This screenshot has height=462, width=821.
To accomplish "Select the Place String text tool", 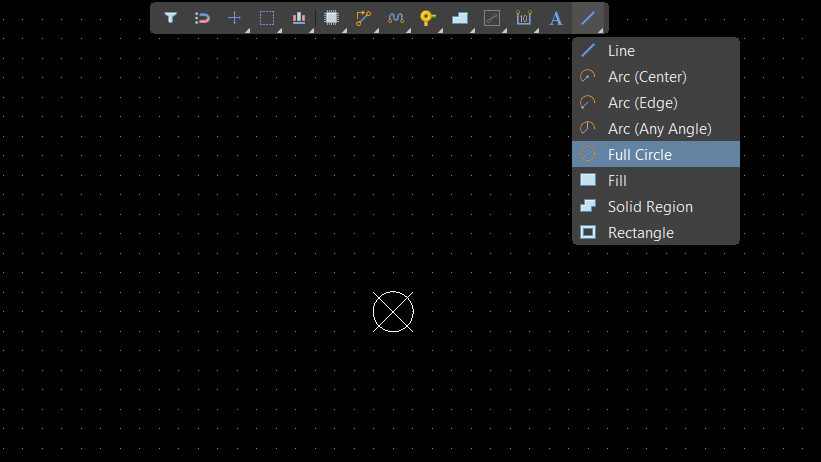I will tap(556, 18).
